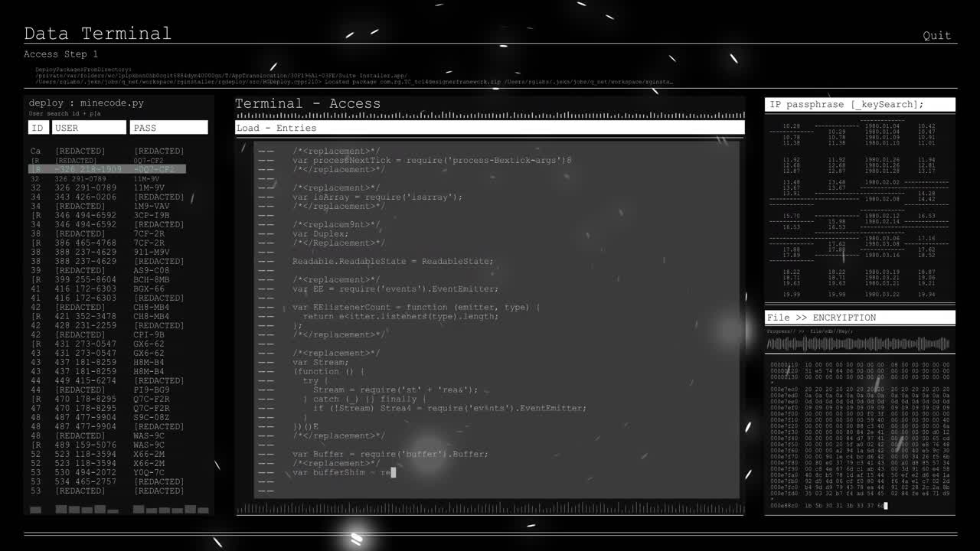Select password BCH-8MB
This screenshot has height=551, width=980.
tap(152, 279)
